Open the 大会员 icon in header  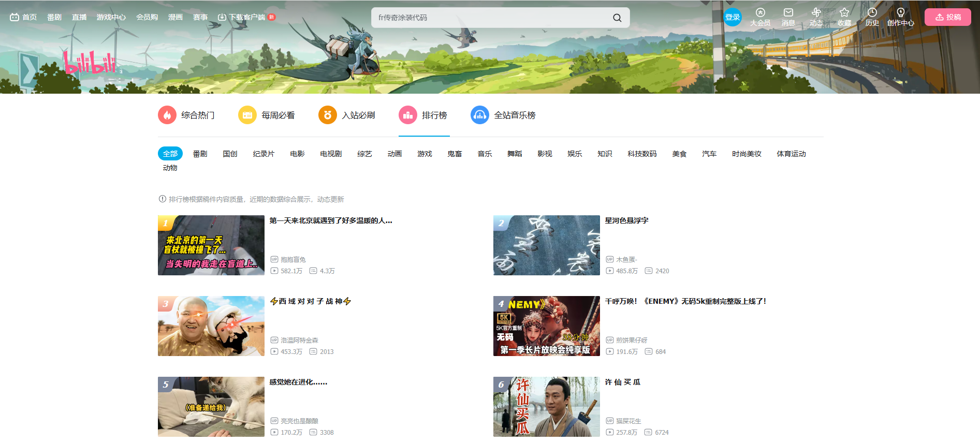coord(760,12)
